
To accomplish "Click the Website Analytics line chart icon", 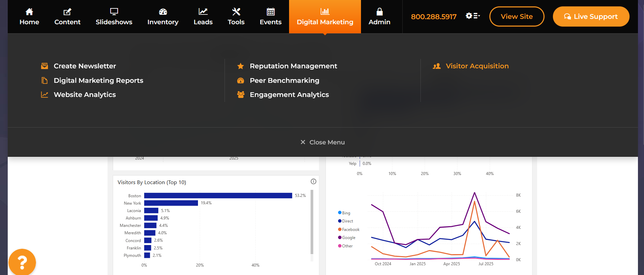I will tap(44, 95).
